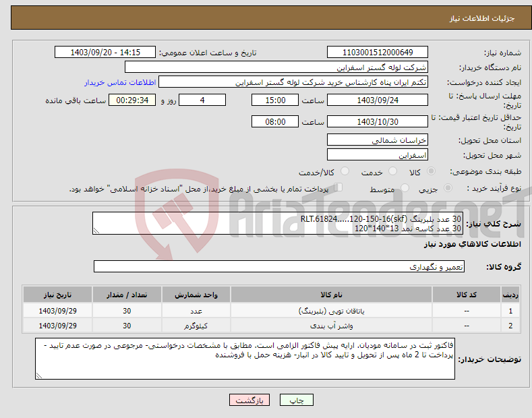Click the remaining days field showing 4
Screen dimensions: 532x418
pos(202,100)
